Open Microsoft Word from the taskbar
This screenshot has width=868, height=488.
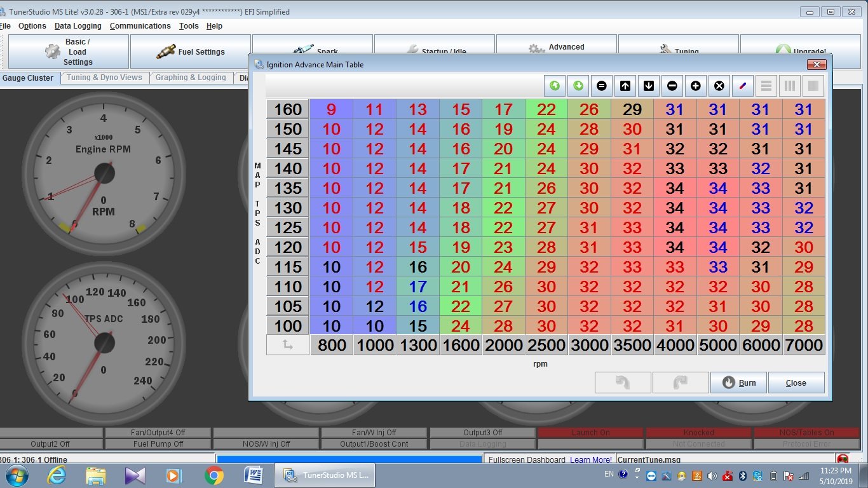point(254,475)
